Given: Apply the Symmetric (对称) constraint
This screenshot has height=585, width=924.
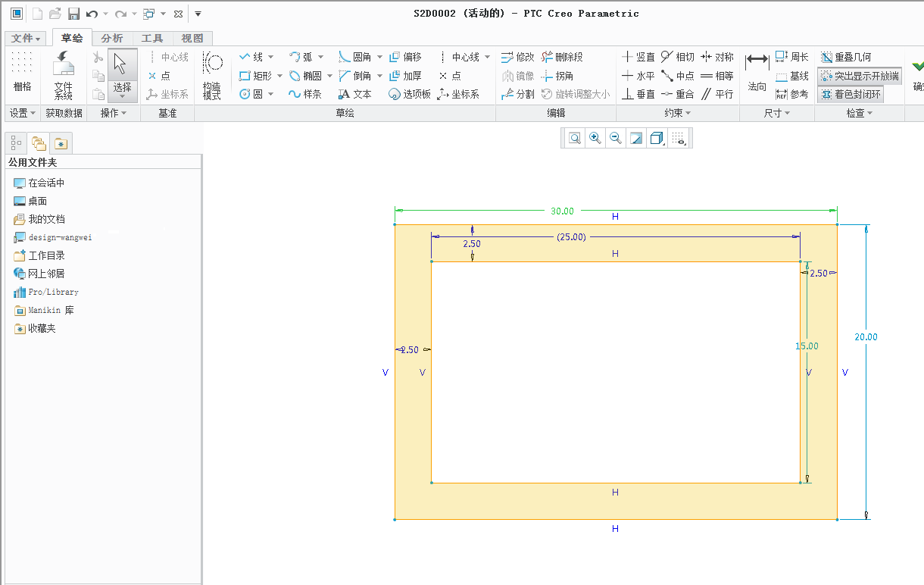Looking at the screenshot, I should point(716,57).
